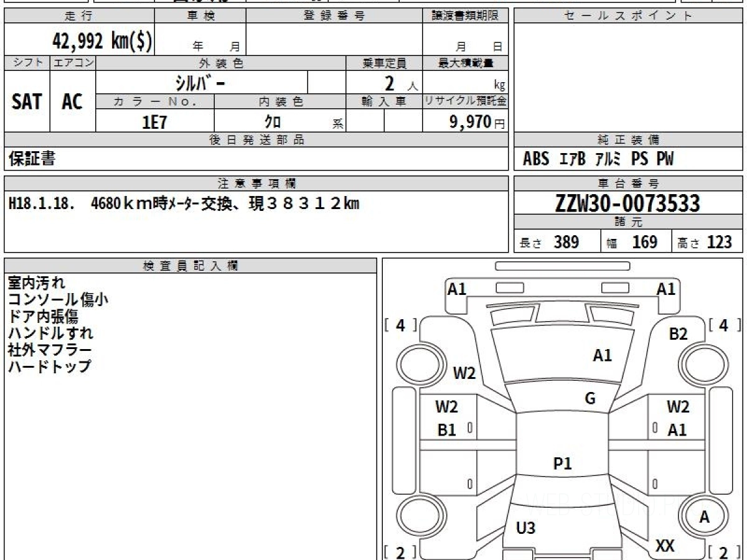Click the 外装色 header
This screenshot has width=747, height=560.
point(221,63)
